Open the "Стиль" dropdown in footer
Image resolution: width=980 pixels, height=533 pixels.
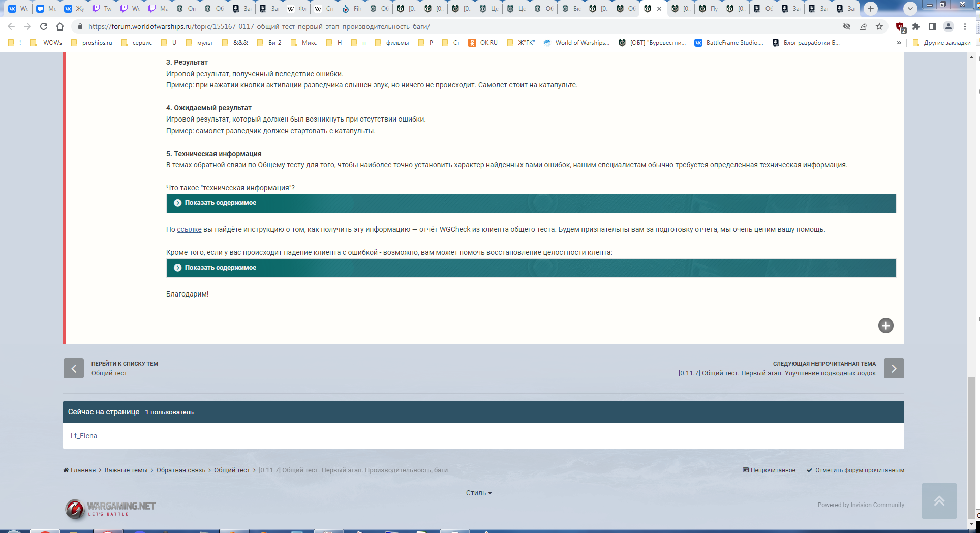pos(479,493)
